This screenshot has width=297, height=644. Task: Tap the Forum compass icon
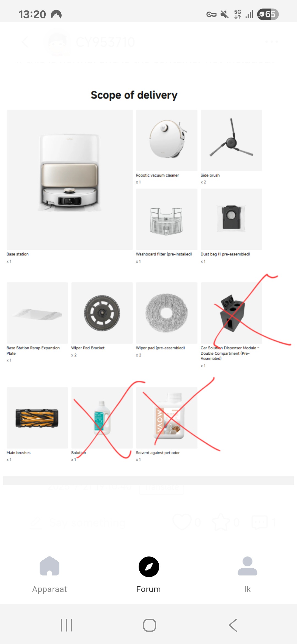(149, 567)
